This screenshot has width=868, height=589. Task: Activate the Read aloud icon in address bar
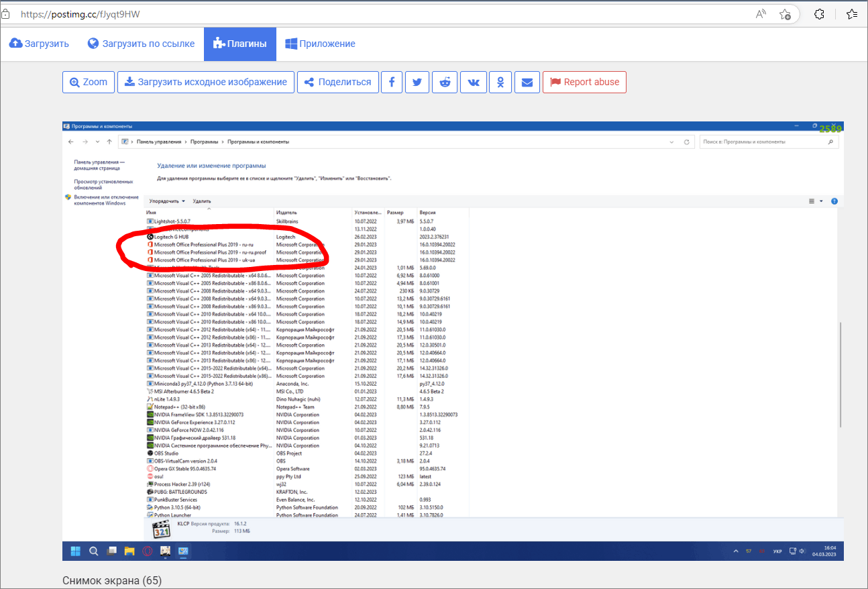point(761,13)
